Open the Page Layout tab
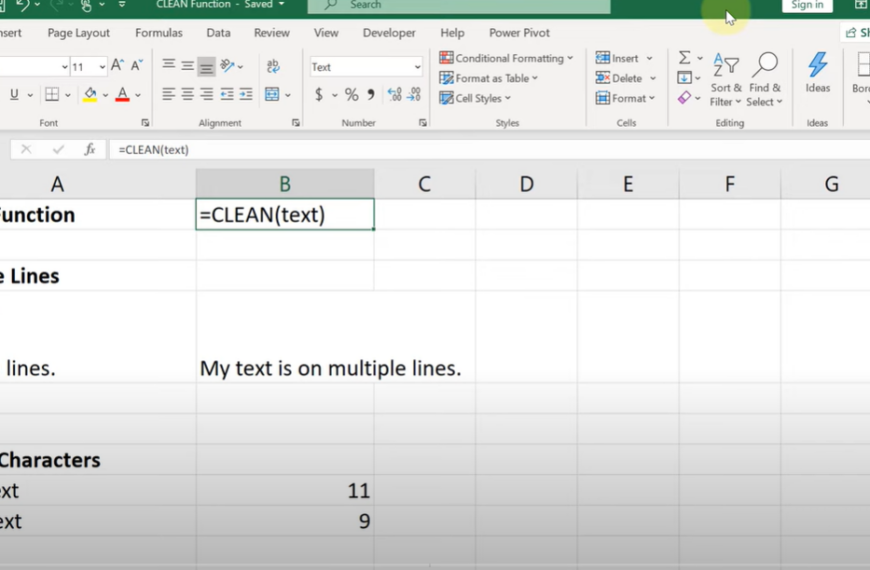Image resolution: width=870 pixels, height=570 pixels. [x=79, y=33]
